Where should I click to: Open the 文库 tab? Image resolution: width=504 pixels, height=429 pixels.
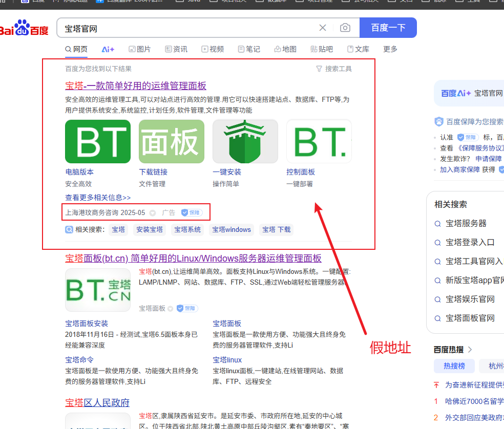coord(358,49)
